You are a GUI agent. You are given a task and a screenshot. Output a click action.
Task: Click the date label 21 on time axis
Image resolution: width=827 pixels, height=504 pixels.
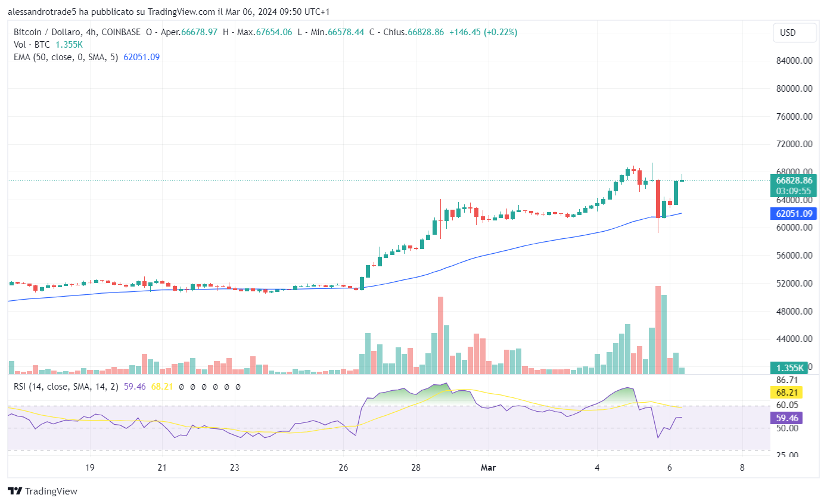coord(162,468)
